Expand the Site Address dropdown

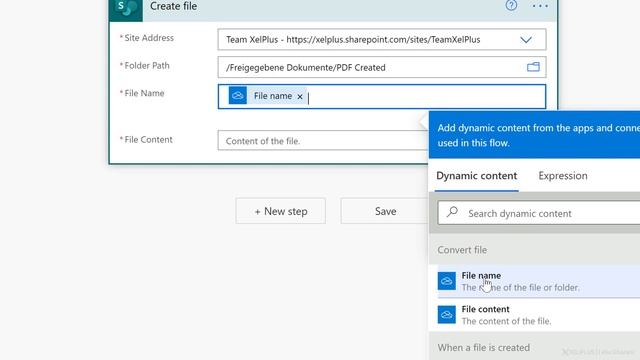click(x=526, y=40)
